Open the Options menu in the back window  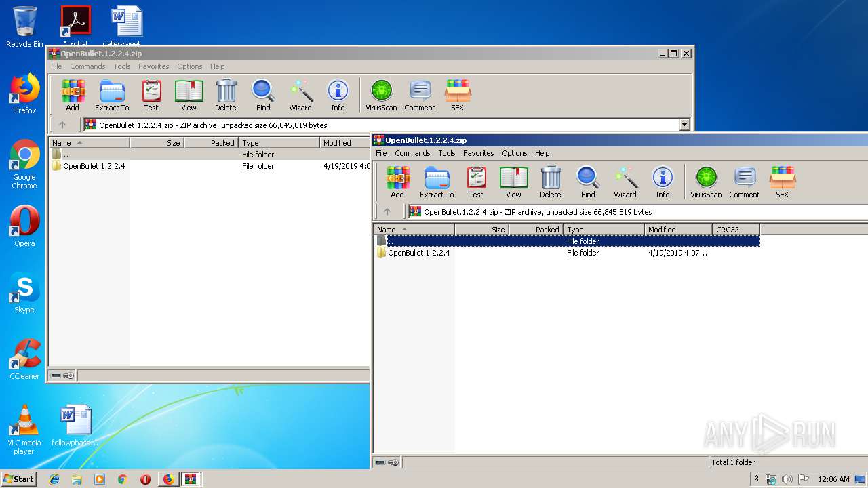click(190, 66)
